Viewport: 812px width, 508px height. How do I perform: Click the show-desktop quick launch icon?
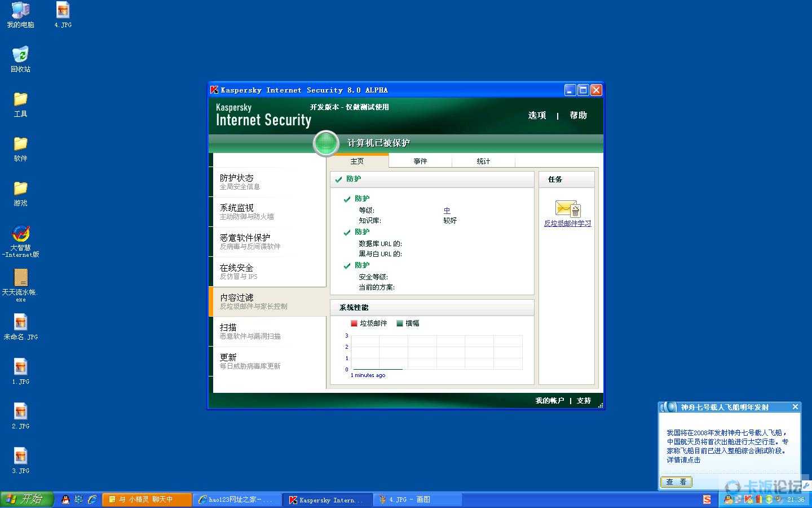78,500
